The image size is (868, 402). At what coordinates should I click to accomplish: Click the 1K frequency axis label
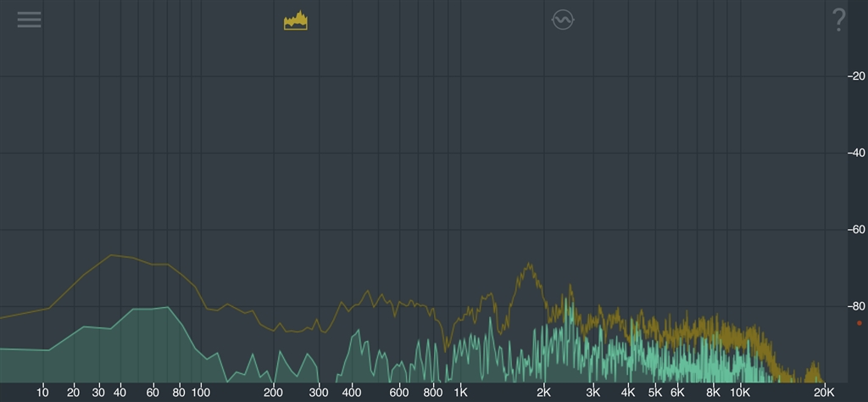pyautogui.click(x=460, y=393)
